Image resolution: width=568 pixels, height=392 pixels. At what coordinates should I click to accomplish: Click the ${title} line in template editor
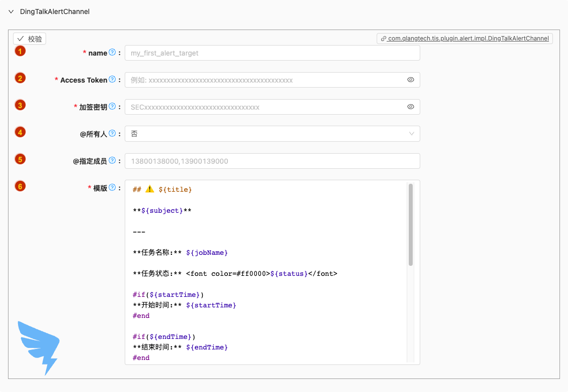[175, 190]
